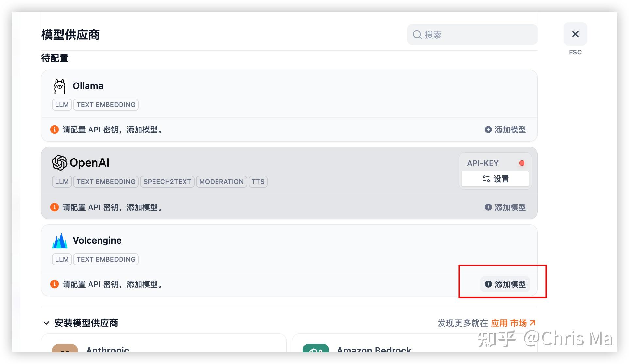The height and width of the screenshot is (364, 629).
Task: Click the Ollama llama logo icon
Action: [x=59, y=86]
